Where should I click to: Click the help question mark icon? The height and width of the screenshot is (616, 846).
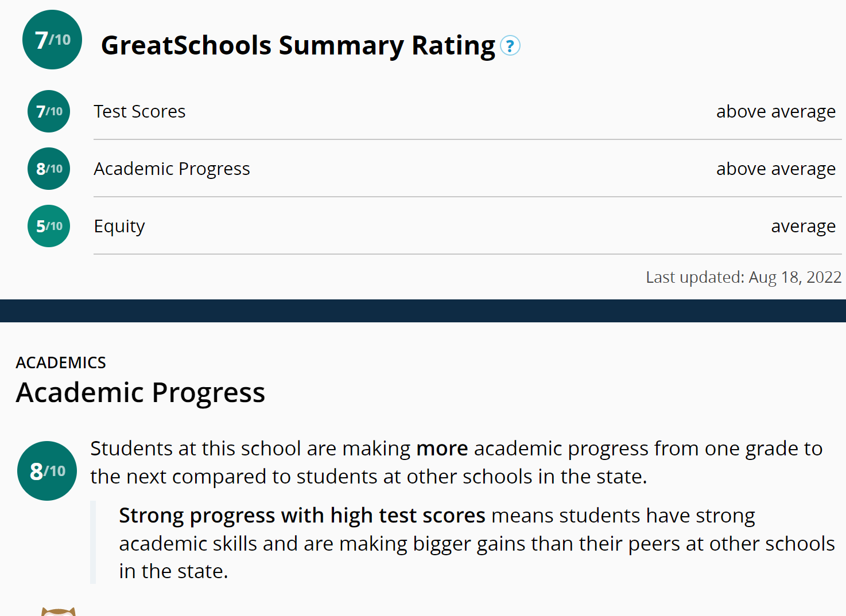[x=510, y=45]
